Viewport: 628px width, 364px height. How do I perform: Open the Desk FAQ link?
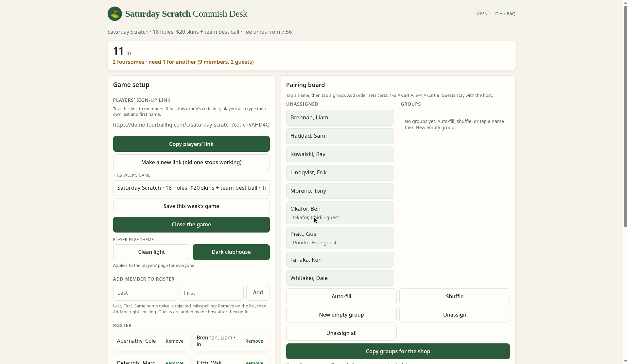[x=505, y=14]
